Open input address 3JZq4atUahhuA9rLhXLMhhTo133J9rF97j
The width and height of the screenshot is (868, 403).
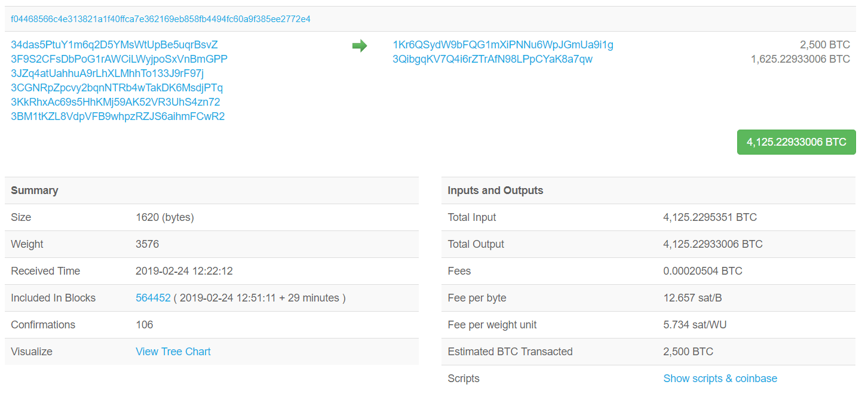108,73
